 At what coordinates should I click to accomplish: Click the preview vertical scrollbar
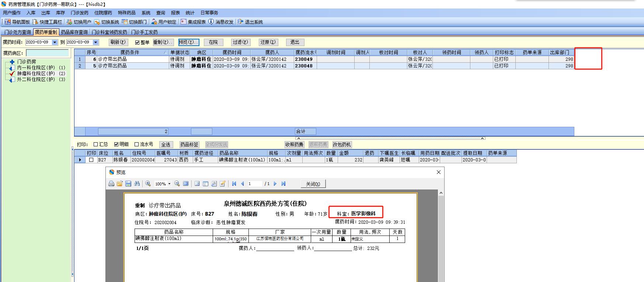click(441, 236)
